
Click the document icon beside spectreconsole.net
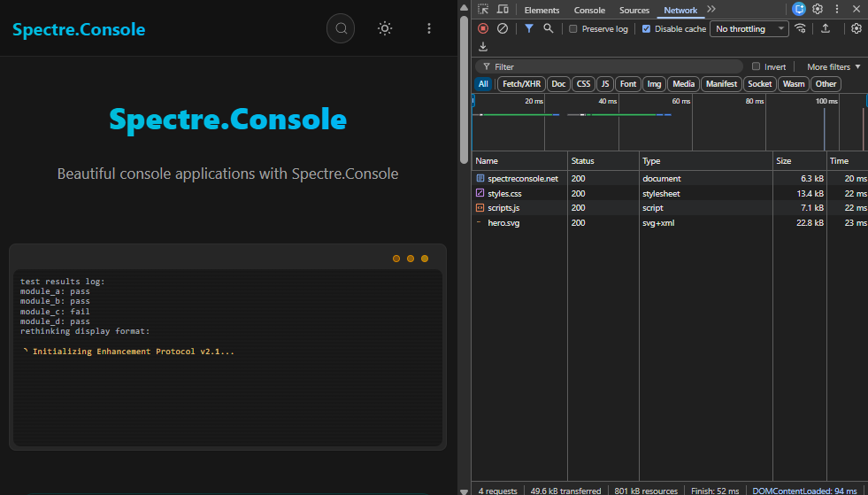480,179
